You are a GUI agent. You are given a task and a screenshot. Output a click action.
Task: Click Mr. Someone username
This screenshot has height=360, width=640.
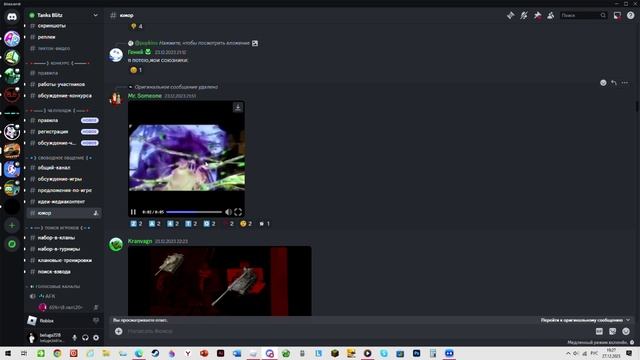pyautogui.click(x=145, y=96)
